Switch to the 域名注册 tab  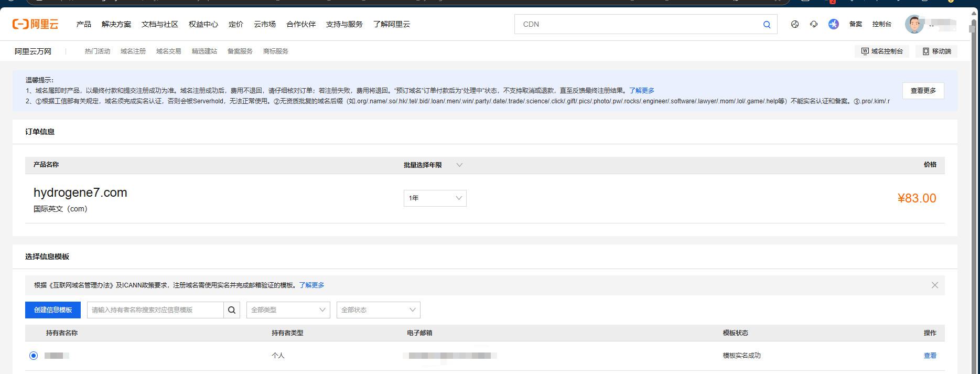(133, 51)
